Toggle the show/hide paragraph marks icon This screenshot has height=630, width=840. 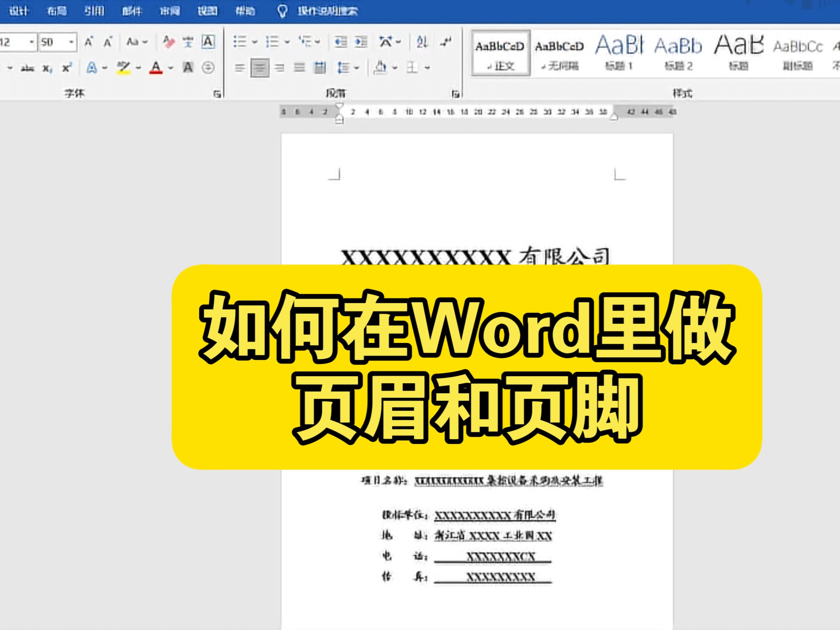pyautogui.click(x=445, y=42)
